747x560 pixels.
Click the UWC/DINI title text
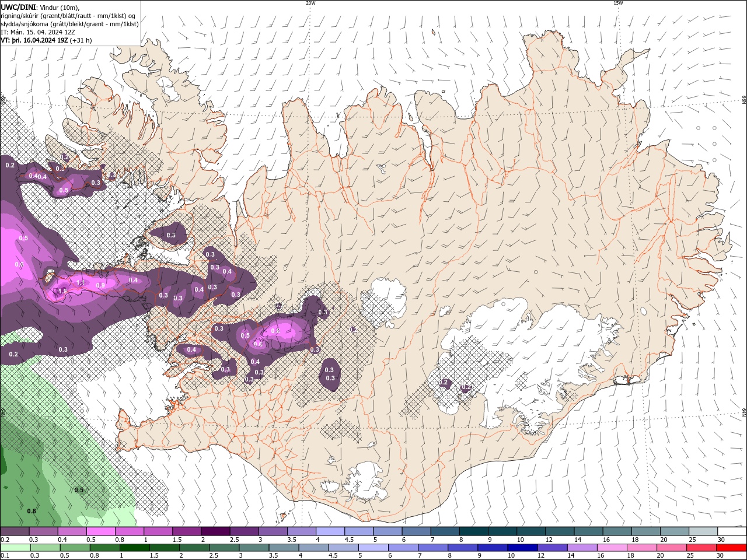click(18, 6)
